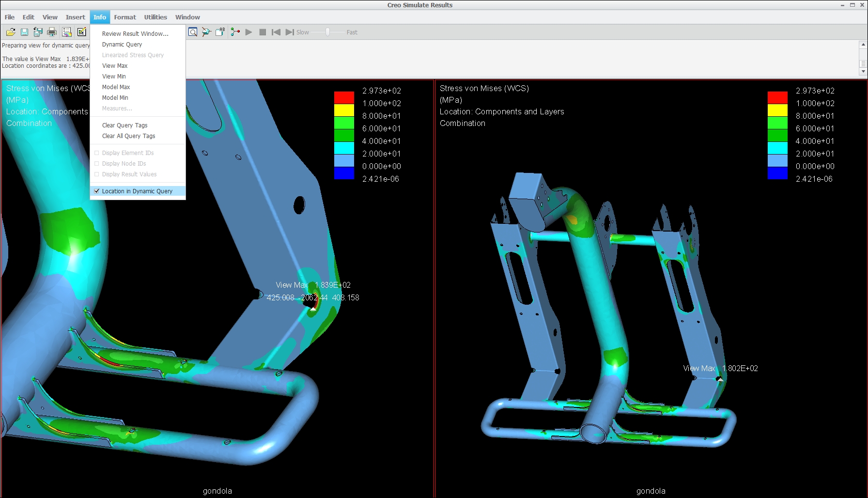Click the View Max 1.839E+02 query tag
This screenshot has width=868, height=498.
[x=313, y=285]
